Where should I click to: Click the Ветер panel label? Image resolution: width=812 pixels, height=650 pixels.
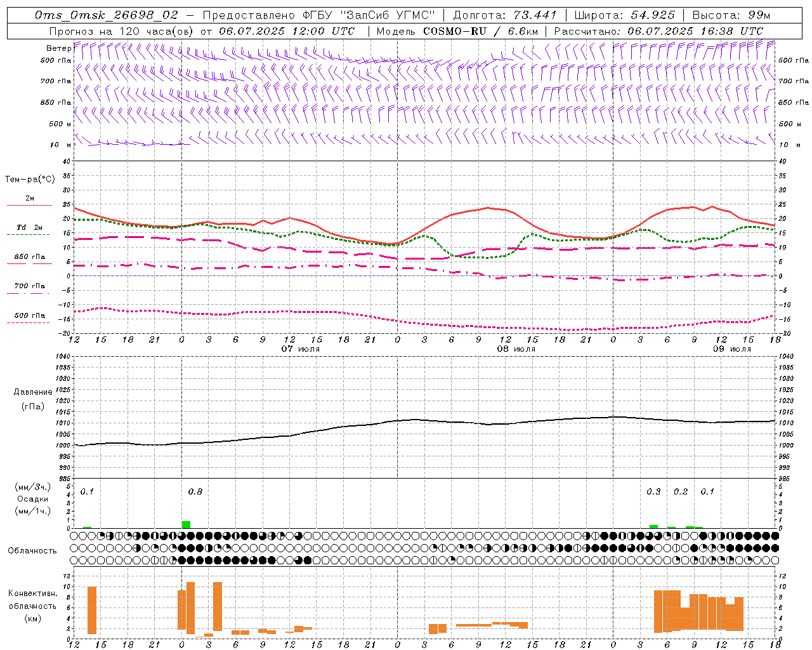point(58,48)
